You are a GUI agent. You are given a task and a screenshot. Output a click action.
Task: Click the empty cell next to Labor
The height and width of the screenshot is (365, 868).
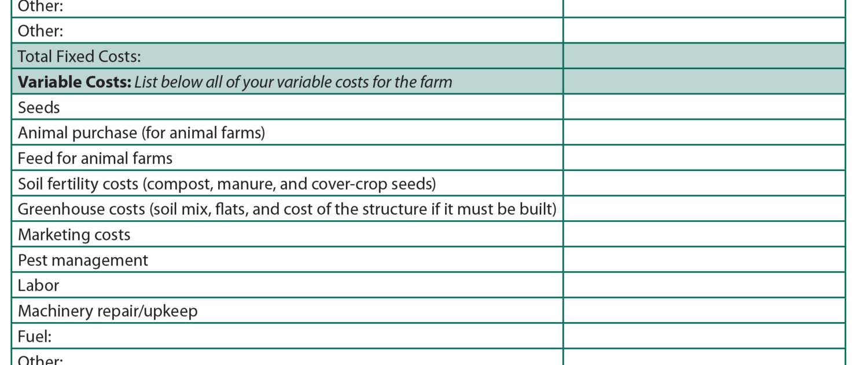click(704, 285)
